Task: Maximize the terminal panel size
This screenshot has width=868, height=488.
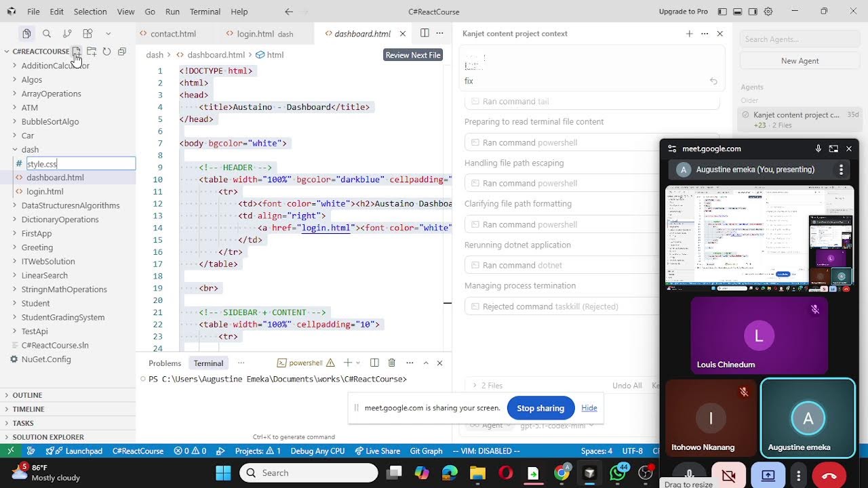Action: click(426, 363)
